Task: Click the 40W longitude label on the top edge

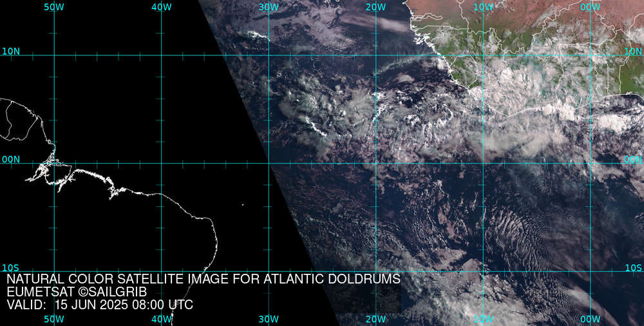Action: (x=162, y=7)
